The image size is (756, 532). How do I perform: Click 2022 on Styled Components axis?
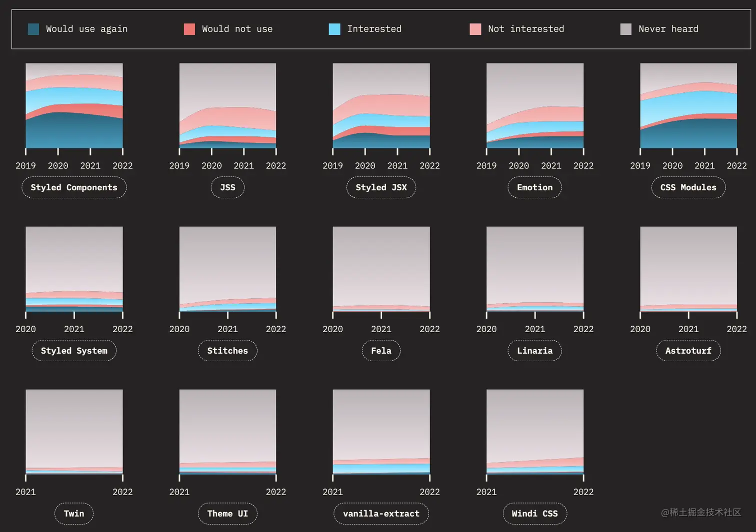coord(122,166)
